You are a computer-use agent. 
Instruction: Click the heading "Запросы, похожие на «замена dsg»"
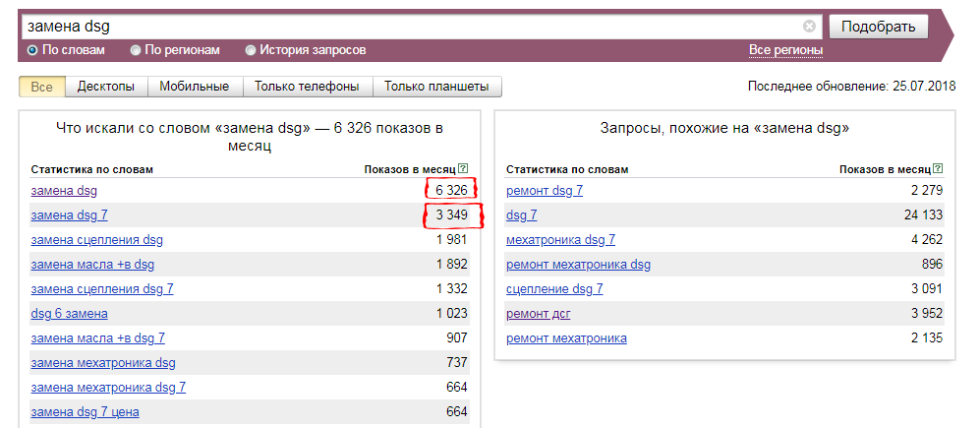coord(724,129)
